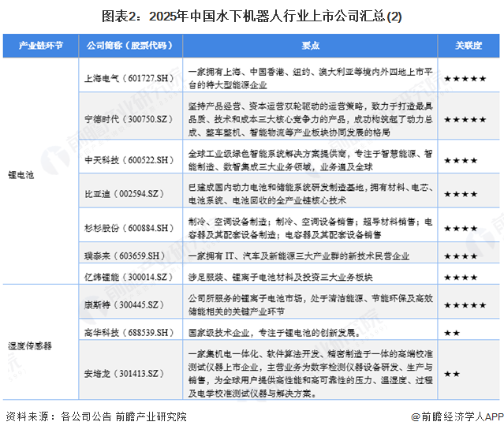The height and width of the screenshot is (433, 504).
Task: Click 璞泰来 description about IT、汽车及新能源
Action: (299, 256)
